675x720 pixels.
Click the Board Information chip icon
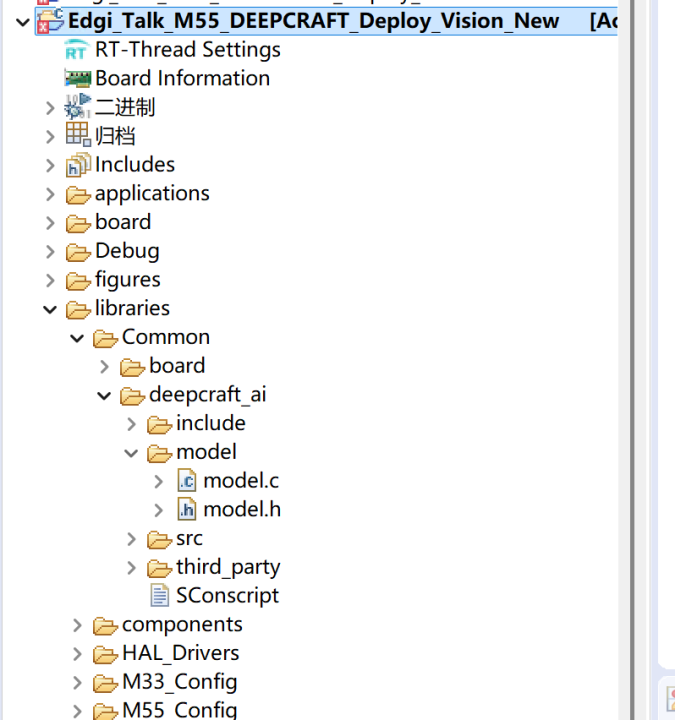(x=78, y=79)
